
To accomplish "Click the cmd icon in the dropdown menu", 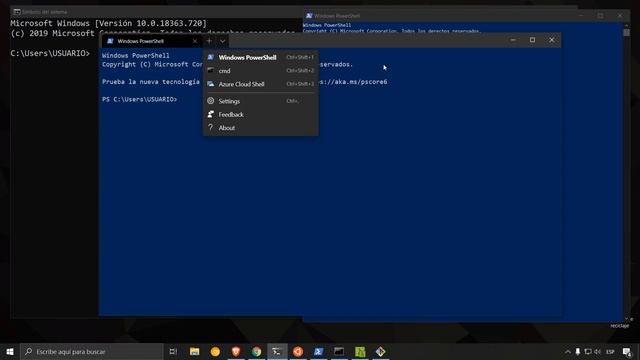I will (x=211, y=71).
